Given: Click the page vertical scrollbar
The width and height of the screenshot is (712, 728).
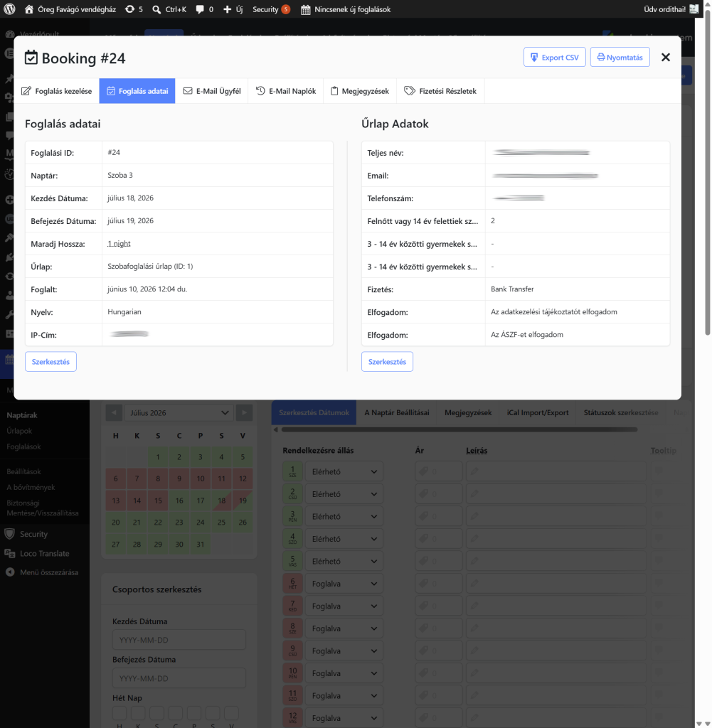Looking at the screenshot, I should (708, 172).
